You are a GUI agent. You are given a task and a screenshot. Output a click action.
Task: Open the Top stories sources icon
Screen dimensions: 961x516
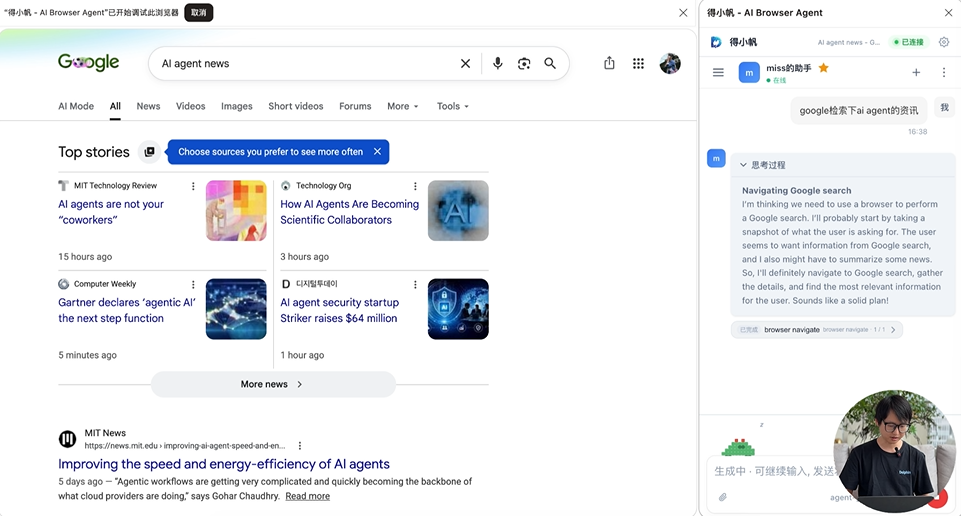[x=149, y=152]
